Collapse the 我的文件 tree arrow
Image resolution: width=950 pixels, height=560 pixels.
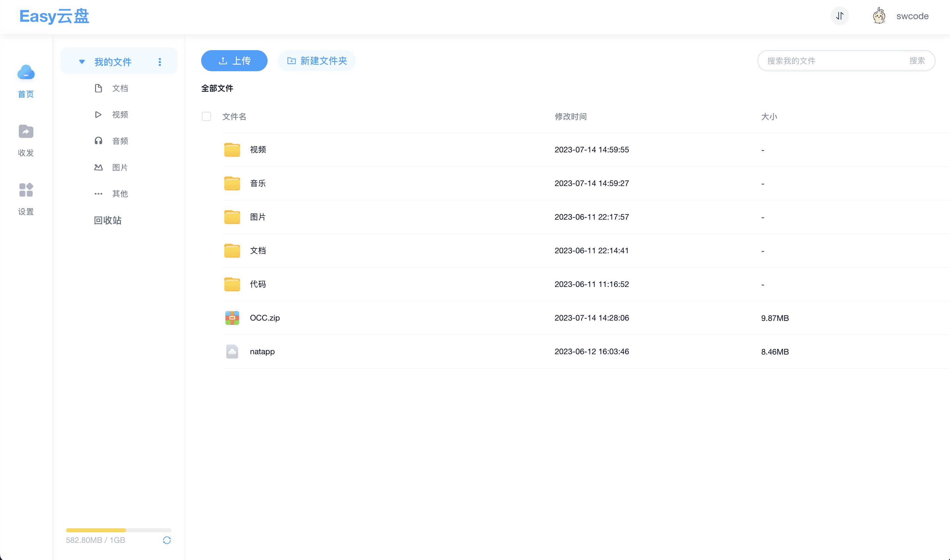pos(81,62)
